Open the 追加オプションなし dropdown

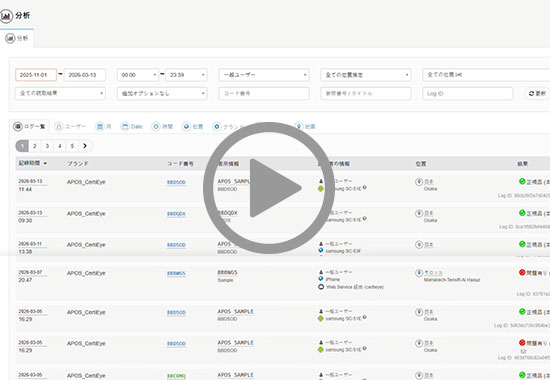162,93
